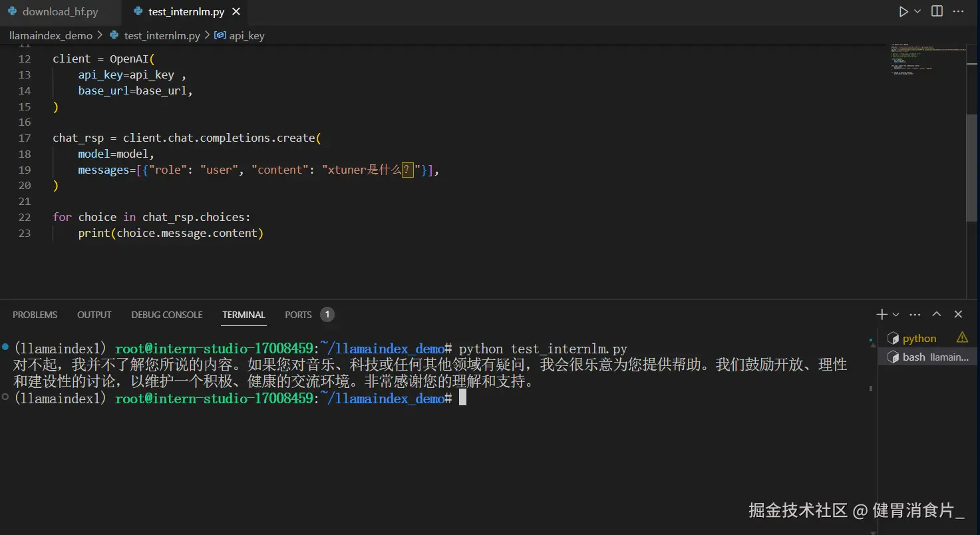This screenshot has width=980, height=535.
Task: Split the editor to the right
Action: (937, 11)
